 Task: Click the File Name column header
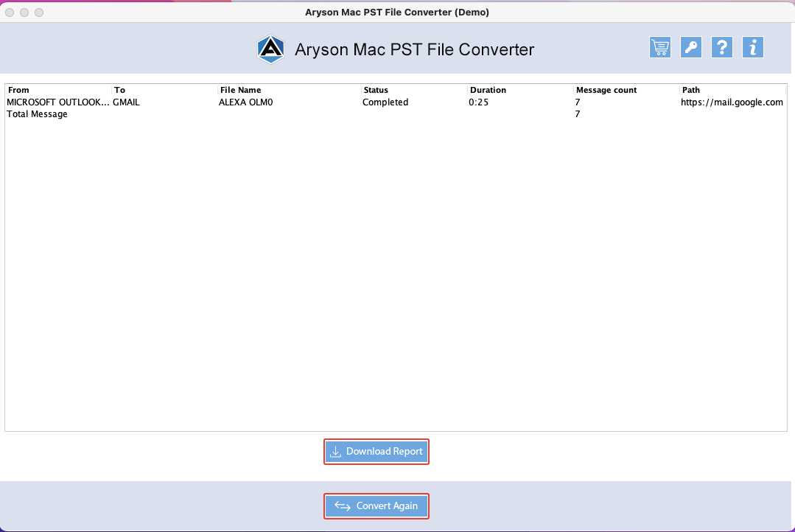289,90
